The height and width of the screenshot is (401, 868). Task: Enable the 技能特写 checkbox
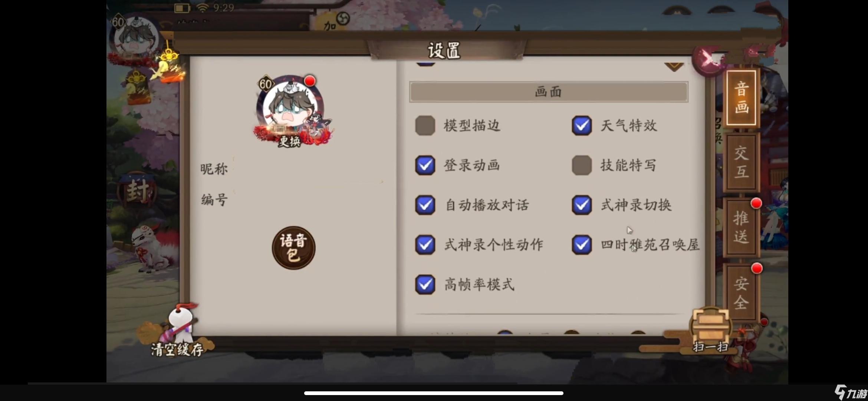click(x=582, y=165)
